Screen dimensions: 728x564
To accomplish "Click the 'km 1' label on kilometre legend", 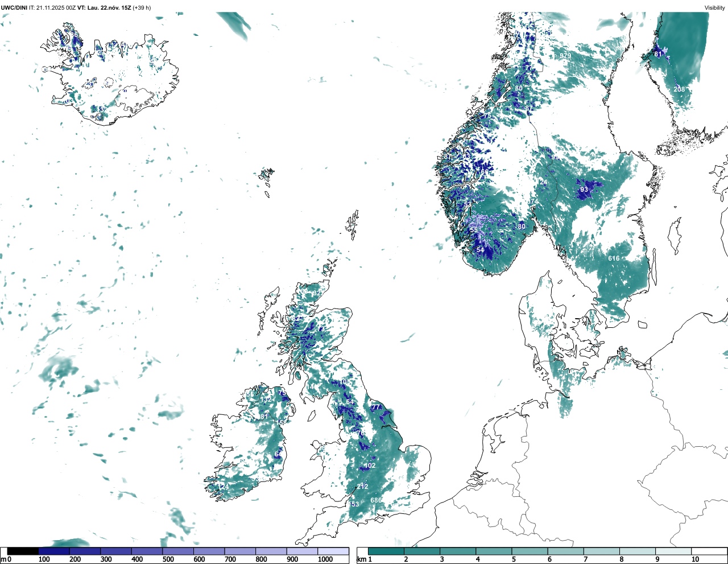I will (365, 559).
